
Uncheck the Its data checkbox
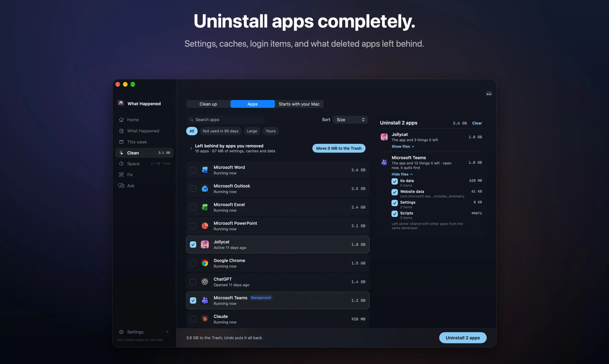(394, 182)
